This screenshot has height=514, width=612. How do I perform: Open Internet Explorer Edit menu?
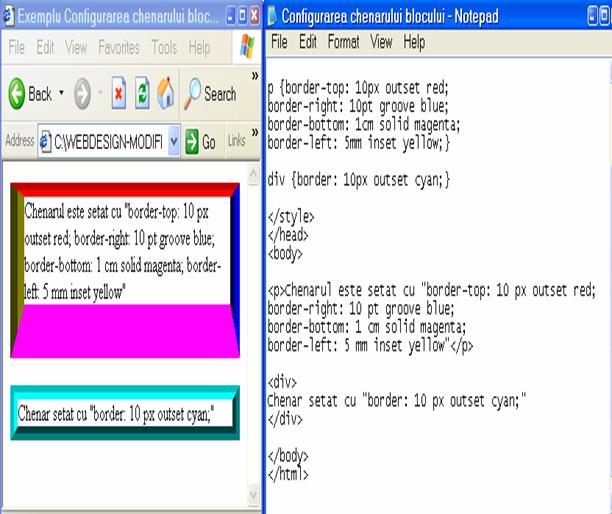pos(45,48)
